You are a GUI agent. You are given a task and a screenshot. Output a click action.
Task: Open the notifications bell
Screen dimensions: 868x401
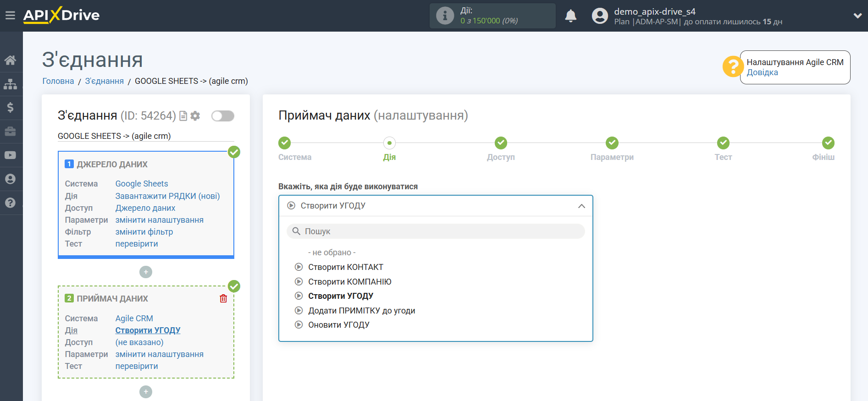point(570,16)
